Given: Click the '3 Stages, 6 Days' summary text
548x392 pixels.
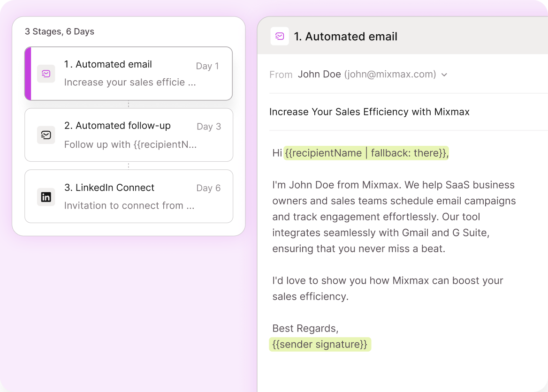Looking at the screenshot, I should point(60,32).
